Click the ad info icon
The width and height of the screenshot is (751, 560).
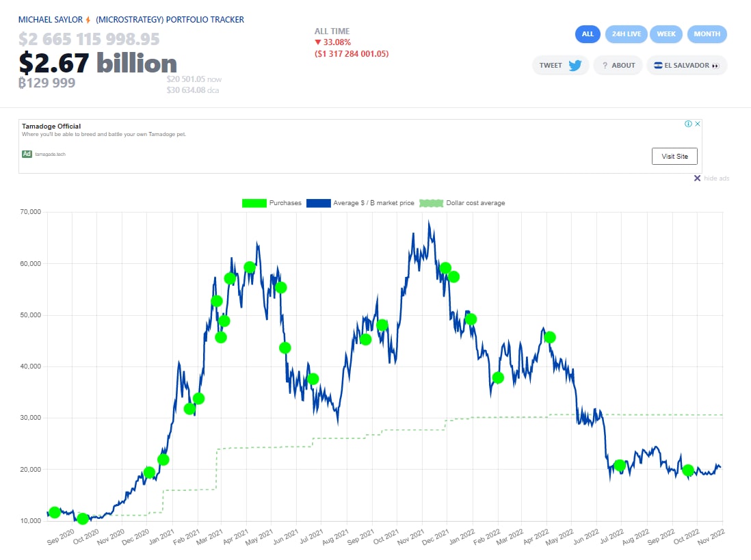tap(688, 124)
